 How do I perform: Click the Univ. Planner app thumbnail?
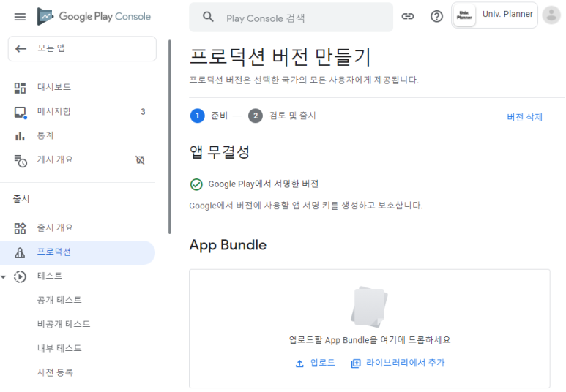pyautogui.click(x=464, y=15)
